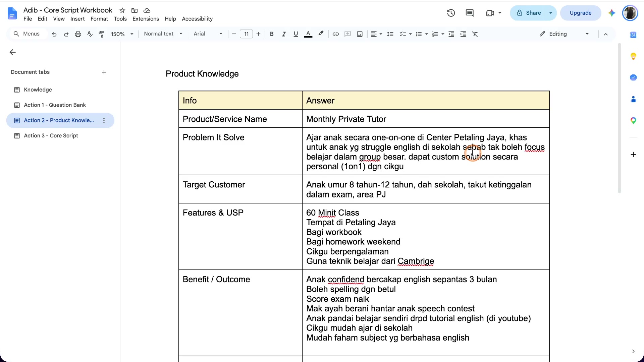
Task: Add a new document tab
Action: tap(104, 72)
